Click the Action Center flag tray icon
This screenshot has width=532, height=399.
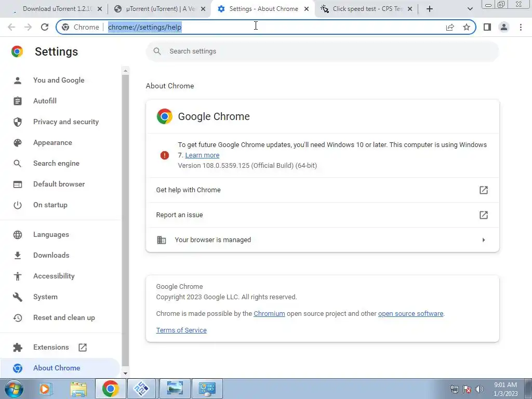(x=467, y=389)
